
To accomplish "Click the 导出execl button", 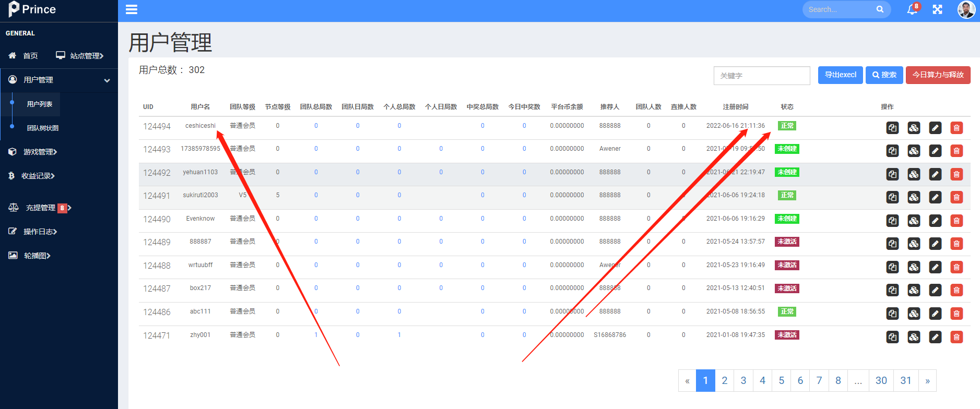I will (841, 75).
